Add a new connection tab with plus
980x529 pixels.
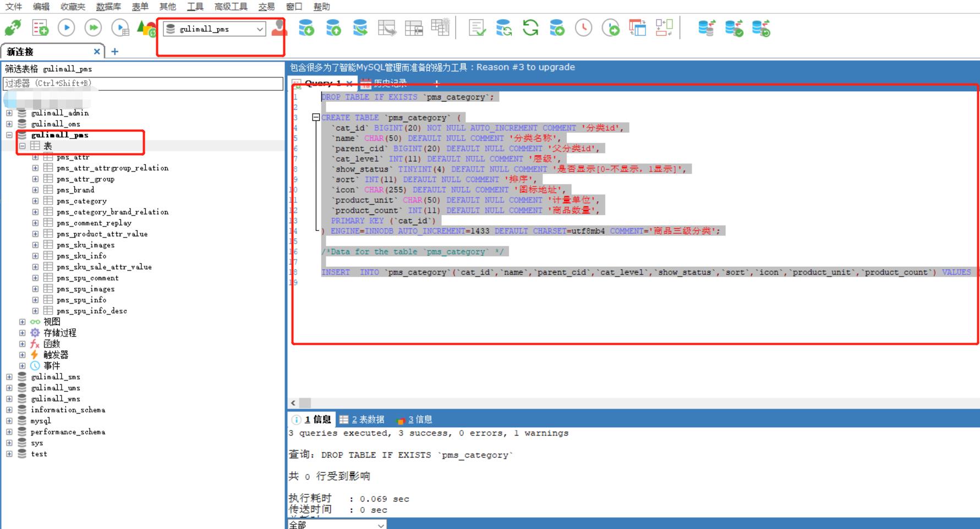(114, 51)
